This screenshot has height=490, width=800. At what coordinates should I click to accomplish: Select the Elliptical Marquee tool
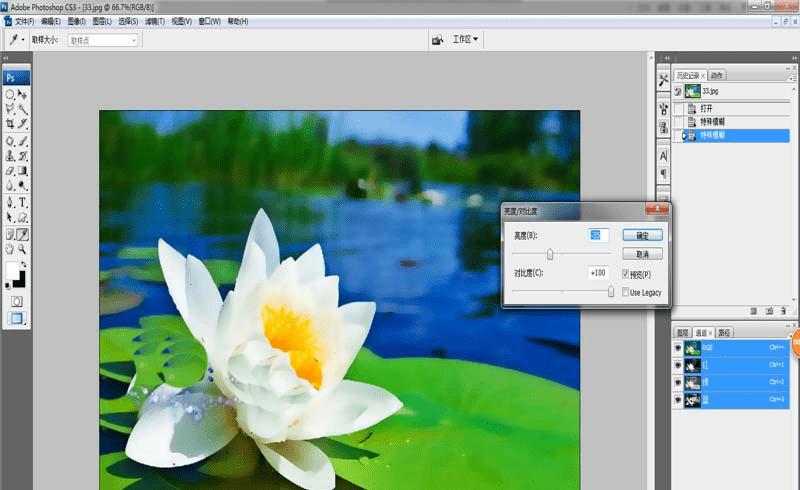coord(10,94)
